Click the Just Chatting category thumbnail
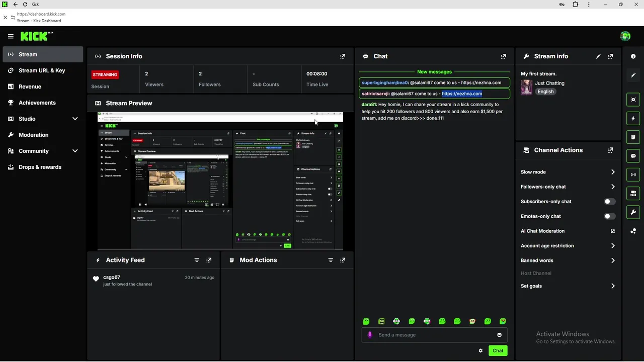This screenshot has height=362, width=644. tap(526, 87)
